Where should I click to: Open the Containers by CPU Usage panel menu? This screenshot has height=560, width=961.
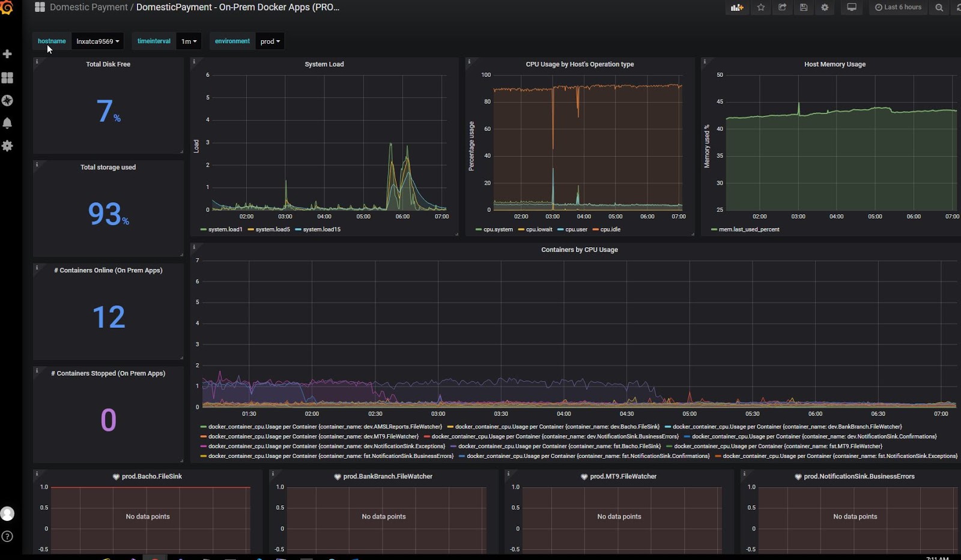pyautogui.click(x=579, y=250)
